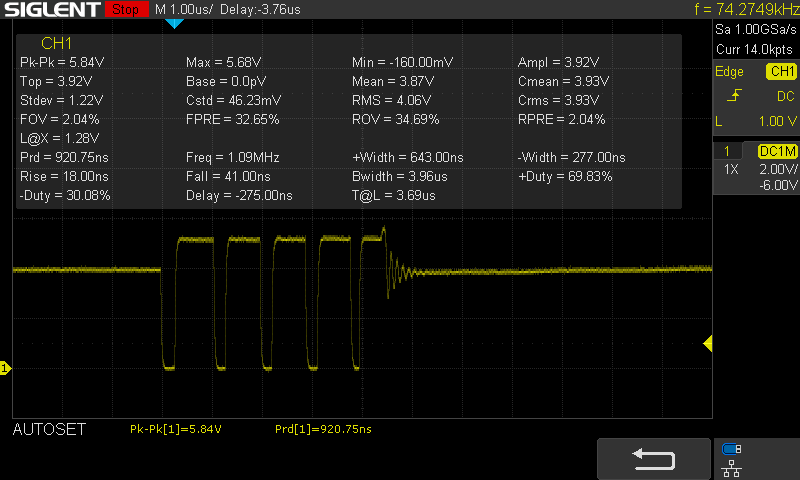Screen dimensions: 800x480
Task: Click the +Width = 643.00ns measurement
Action: pyautogui.click(x=408, y=158)
